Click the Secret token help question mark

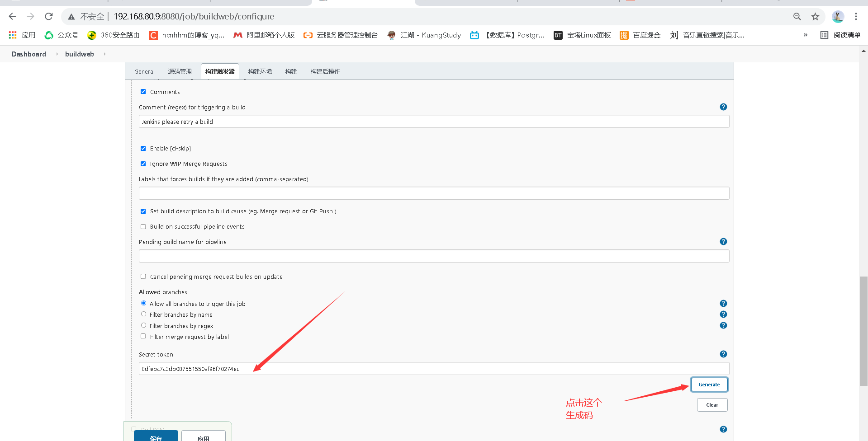[723, 354]
